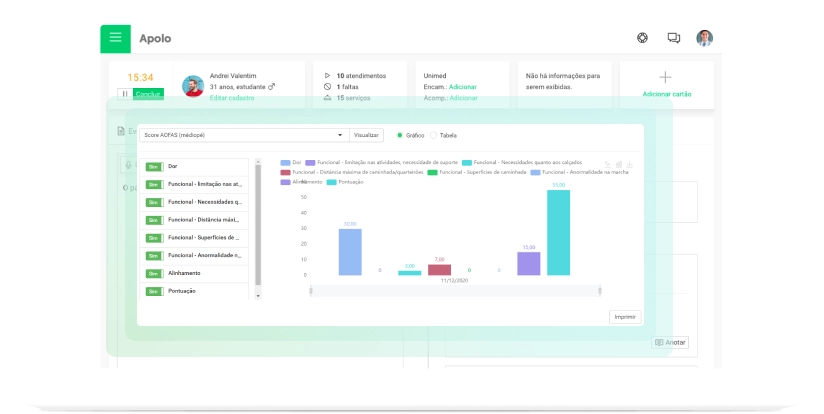The image size is (824, 414).
Task: Click the document icon behind the dialog
Action: coord(121,131)
